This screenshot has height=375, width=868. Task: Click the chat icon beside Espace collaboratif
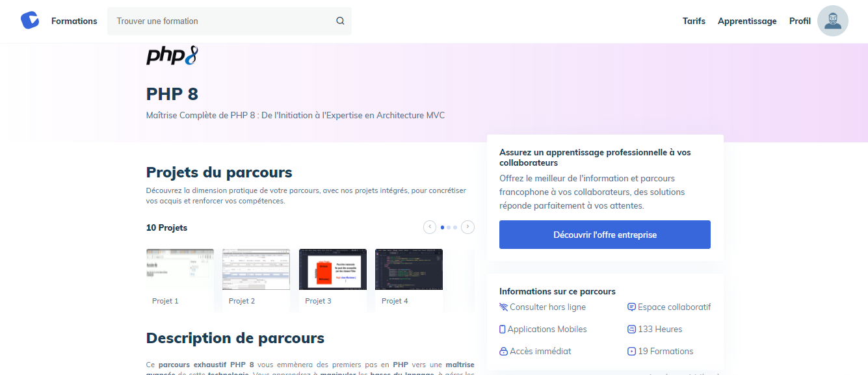[x=631, y=307]
